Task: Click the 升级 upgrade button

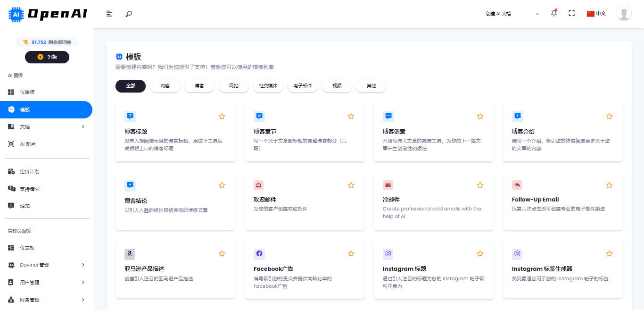Action: tap(47, 57)
